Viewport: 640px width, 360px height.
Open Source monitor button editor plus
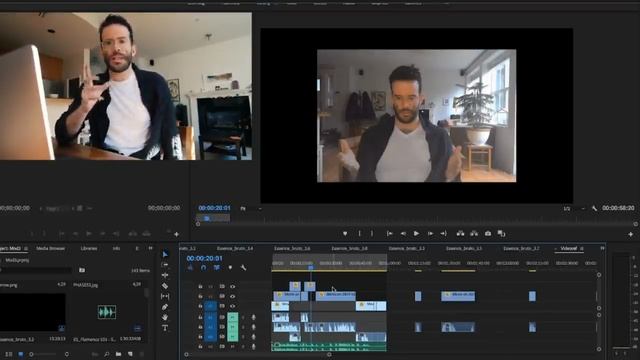pos(176,234)
